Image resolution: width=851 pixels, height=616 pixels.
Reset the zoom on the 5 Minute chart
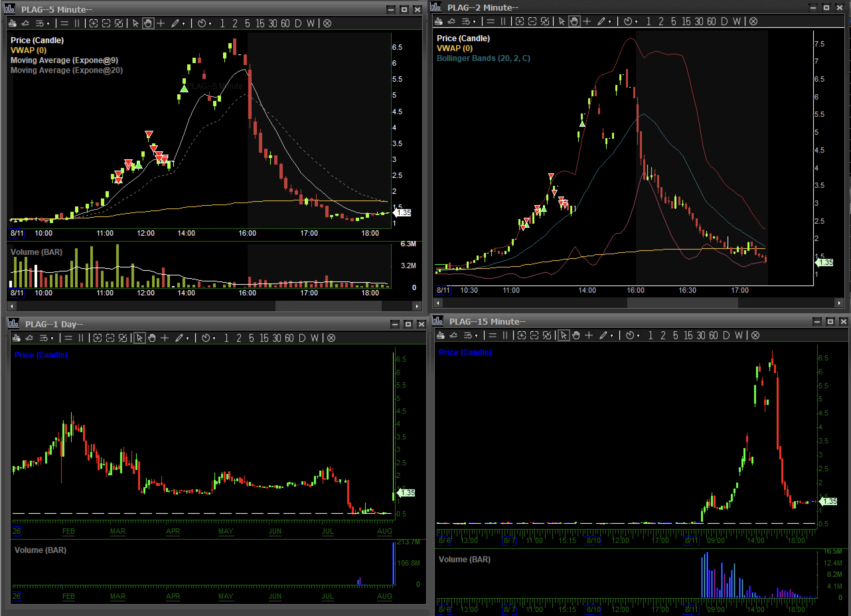click(x=119, y=23)
